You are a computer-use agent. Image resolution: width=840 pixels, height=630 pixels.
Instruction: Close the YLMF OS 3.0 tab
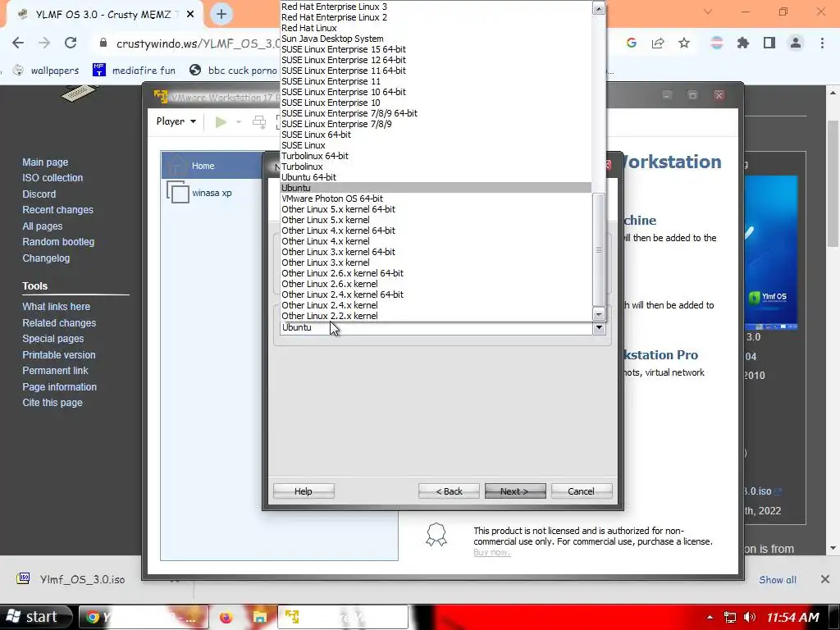[190, 15]
